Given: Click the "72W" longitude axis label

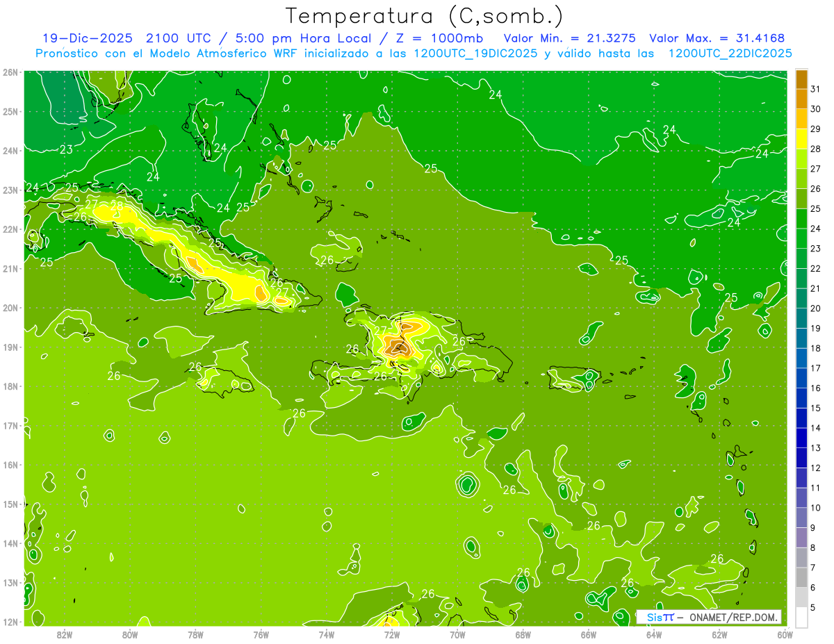Looking at the screenshot, I should click(x=392, y=634).
